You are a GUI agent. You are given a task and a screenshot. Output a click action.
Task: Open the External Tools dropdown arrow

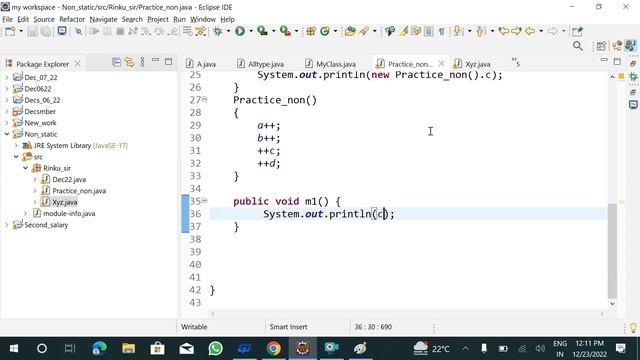296,31
